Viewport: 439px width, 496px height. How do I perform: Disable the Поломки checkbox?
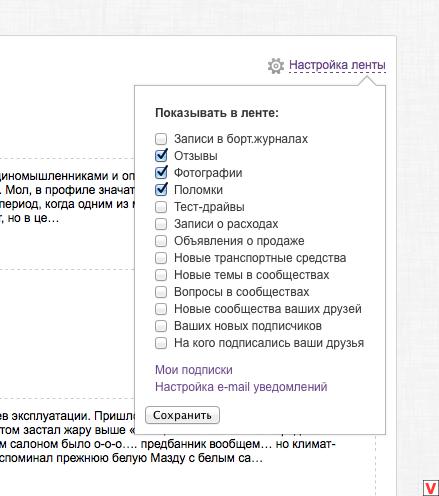coord(161,189)
